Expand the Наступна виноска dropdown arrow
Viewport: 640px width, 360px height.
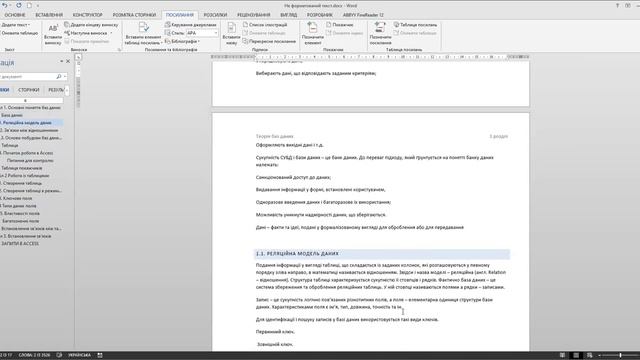pos(111,33)
